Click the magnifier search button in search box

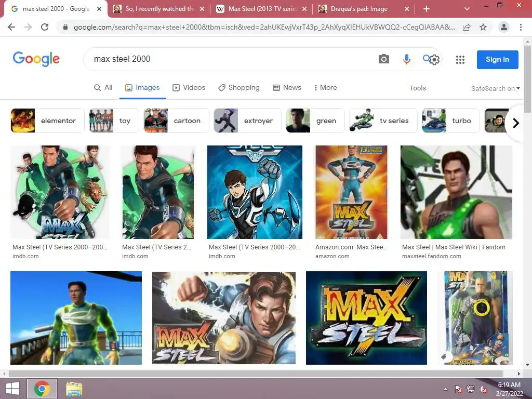pos(427,58)
